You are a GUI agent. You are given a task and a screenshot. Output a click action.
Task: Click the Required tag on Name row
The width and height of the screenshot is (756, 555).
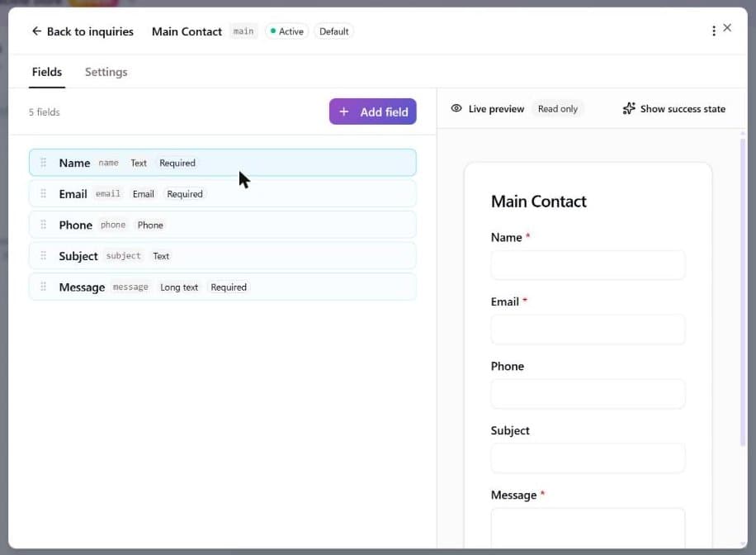(x=177, y=164)
